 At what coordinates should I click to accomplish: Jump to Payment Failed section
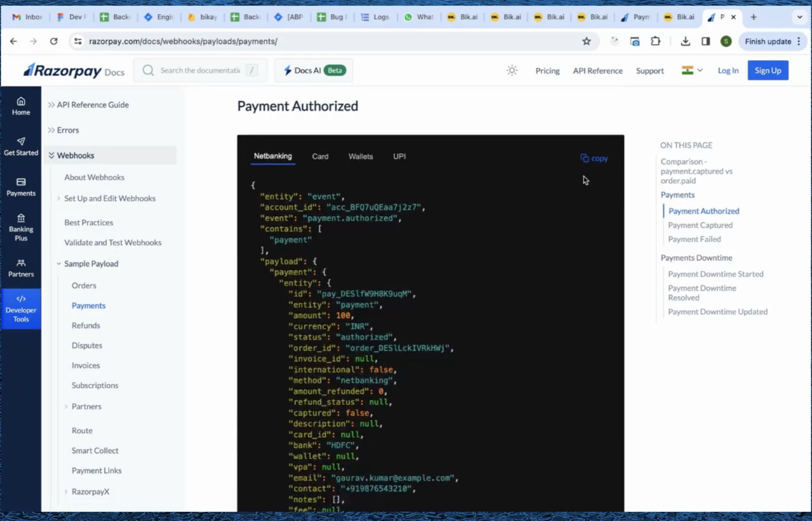(x=694, y=239)
